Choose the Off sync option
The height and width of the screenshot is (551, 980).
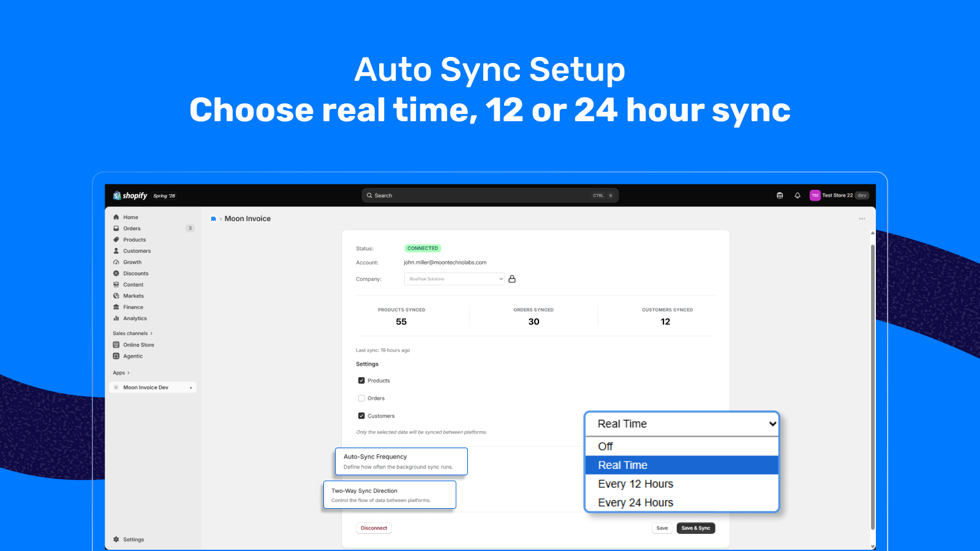click(682, 446)
